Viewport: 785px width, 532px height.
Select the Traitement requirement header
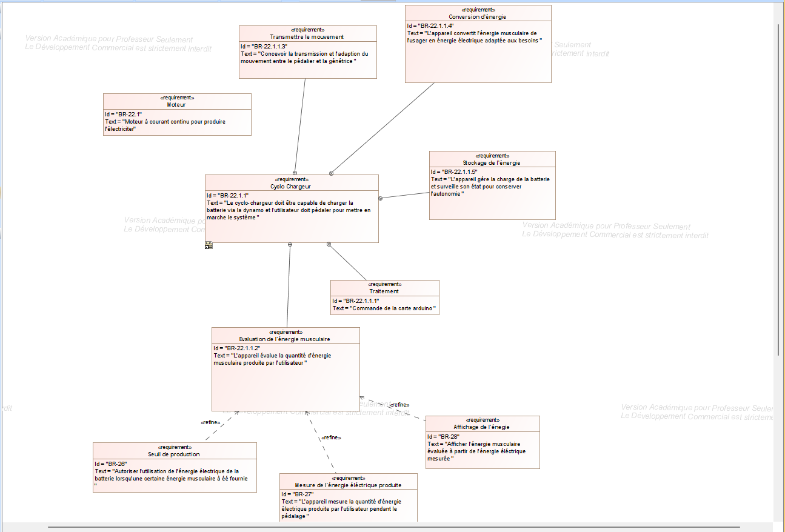(384, 291)
